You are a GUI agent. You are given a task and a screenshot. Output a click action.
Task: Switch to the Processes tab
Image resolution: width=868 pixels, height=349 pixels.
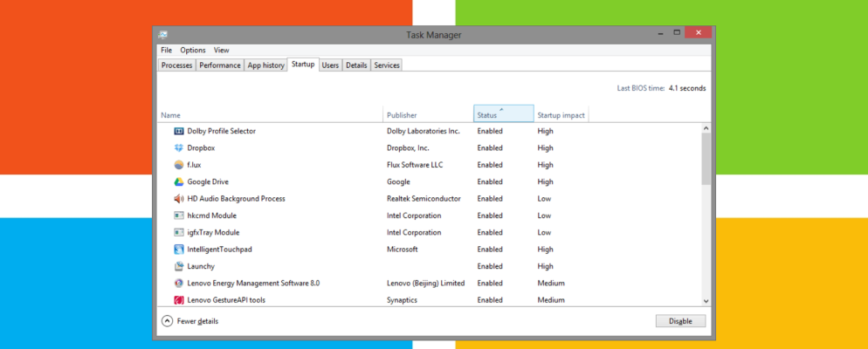(x=177, y=65)
